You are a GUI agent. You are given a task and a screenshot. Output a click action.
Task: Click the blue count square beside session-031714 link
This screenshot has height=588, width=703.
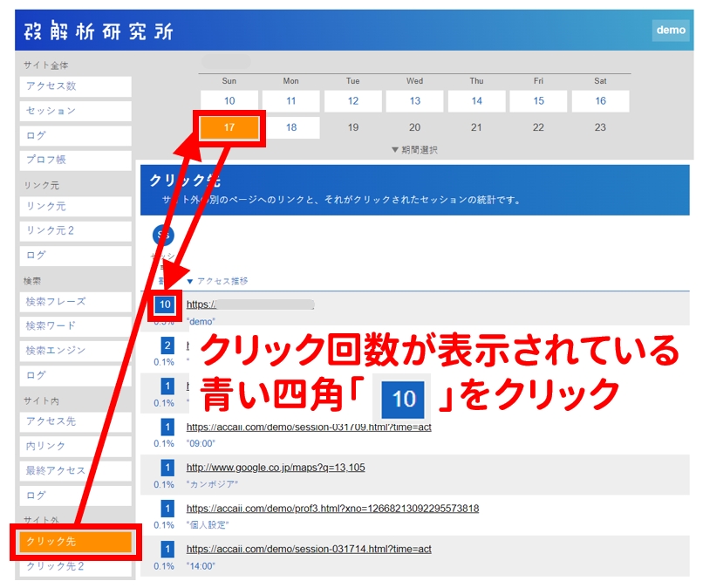167,549
